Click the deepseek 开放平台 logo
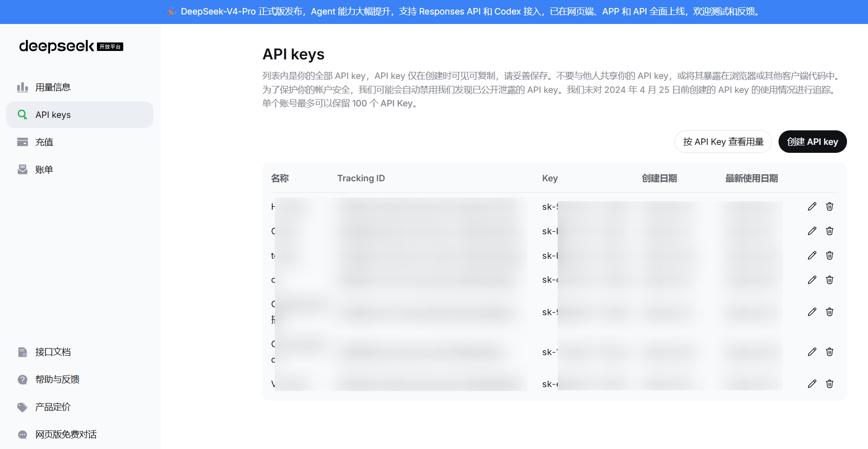 [x=71, y=46]
